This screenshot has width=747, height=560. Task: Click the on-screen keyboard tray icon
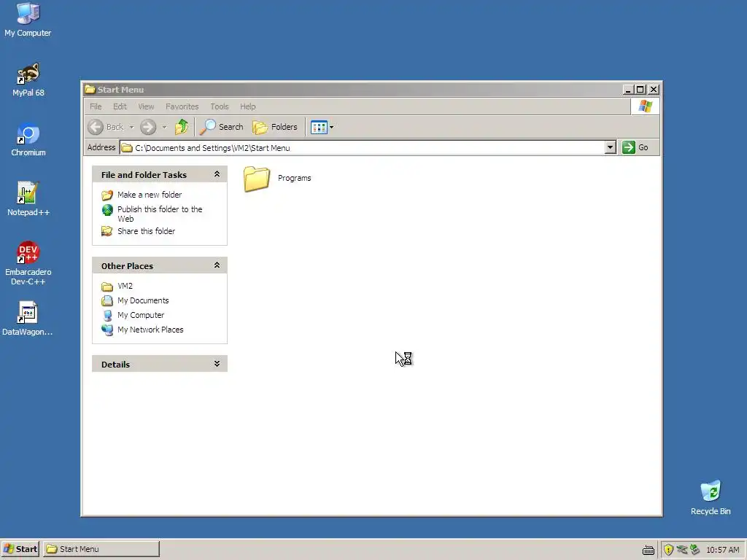[x=648, y=551]
